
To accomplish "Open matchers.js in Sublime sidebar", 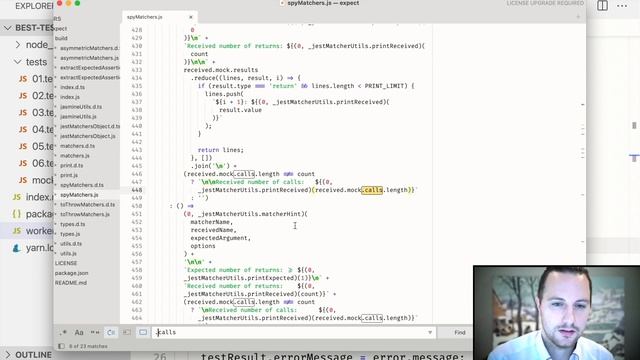I will tap(75, 156).
